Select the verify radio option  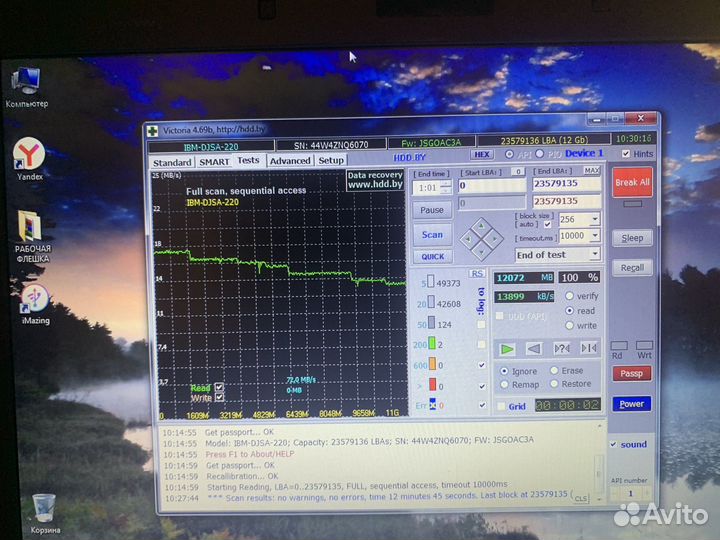coord(569,296)
